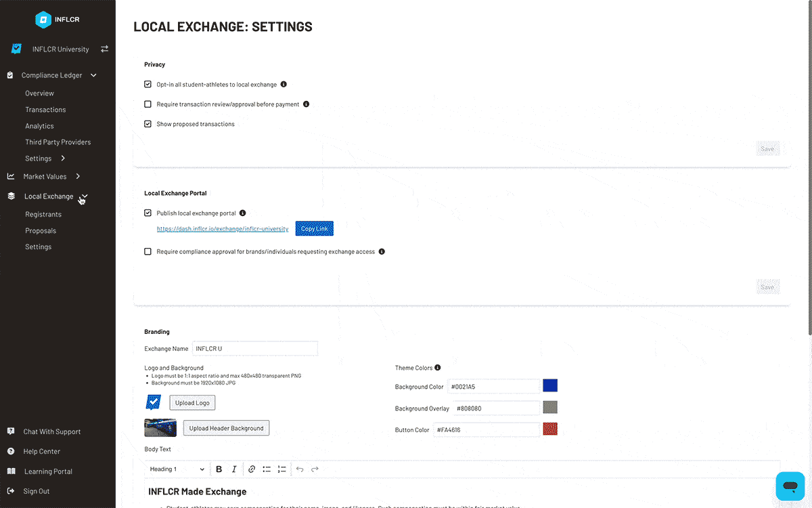Redo edit in body text editor
The height and width of the screenshot is (508, 812).
point(315,469)
